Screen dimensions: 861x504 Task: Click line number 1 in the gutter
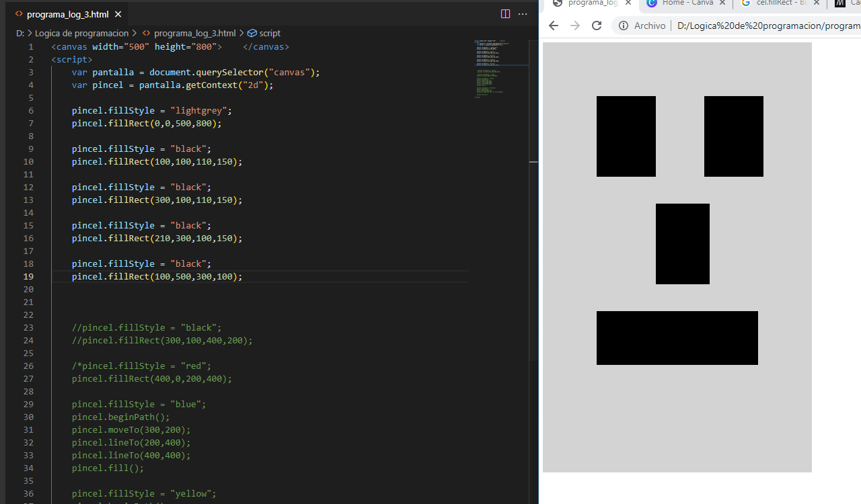(31, 46)
